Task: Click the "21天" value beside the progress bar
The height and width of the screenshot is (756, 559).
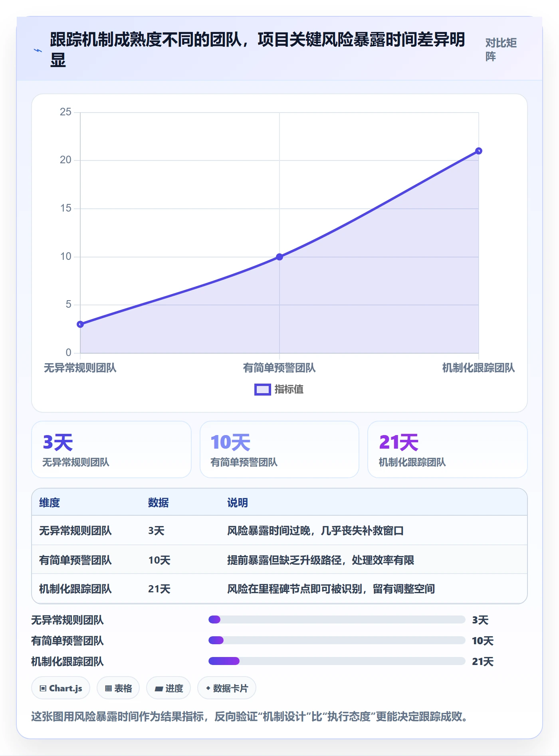Action: (x=483, y=661)
